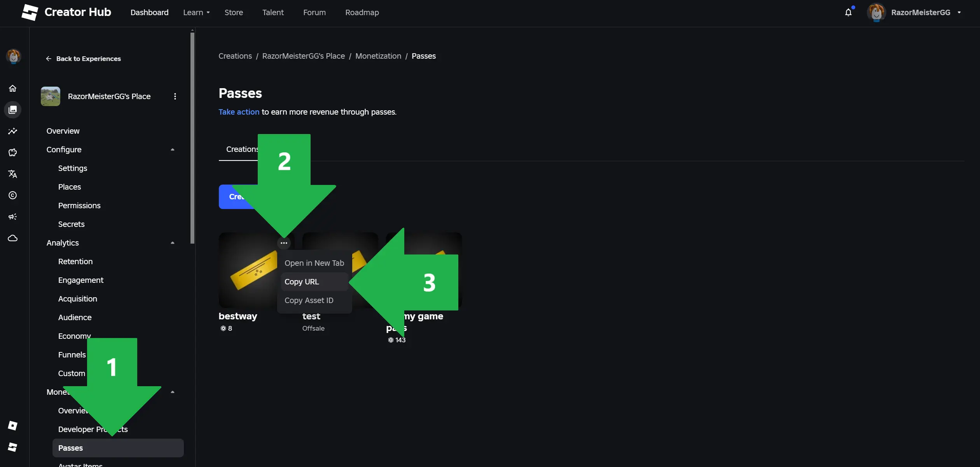Open the cloud icon in left rail

pos(13,238)
